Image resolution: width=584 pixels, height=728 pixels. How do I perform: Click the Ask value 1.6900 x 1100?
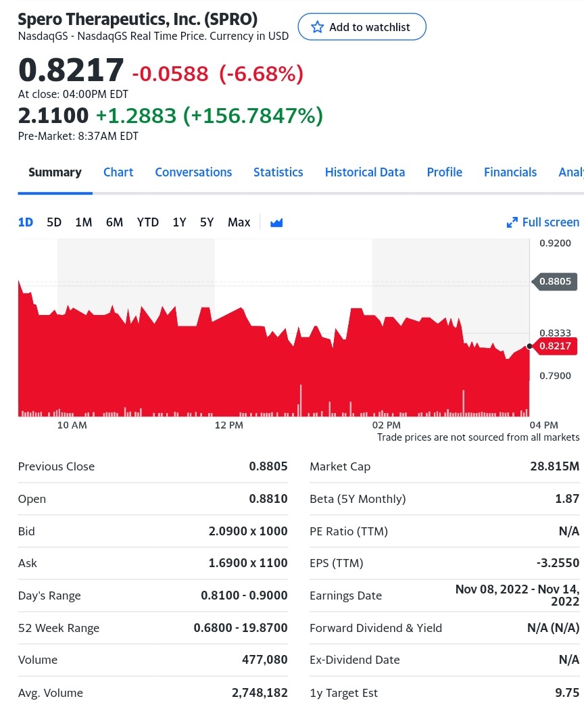[x=248, y=562]
